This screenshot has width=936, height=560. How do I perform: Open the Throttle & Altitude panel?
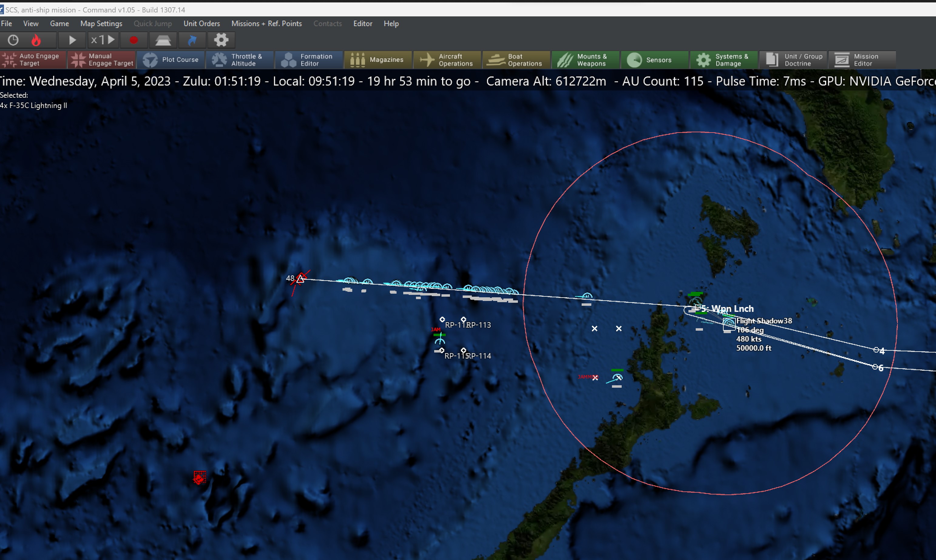(x=239, y=60)
